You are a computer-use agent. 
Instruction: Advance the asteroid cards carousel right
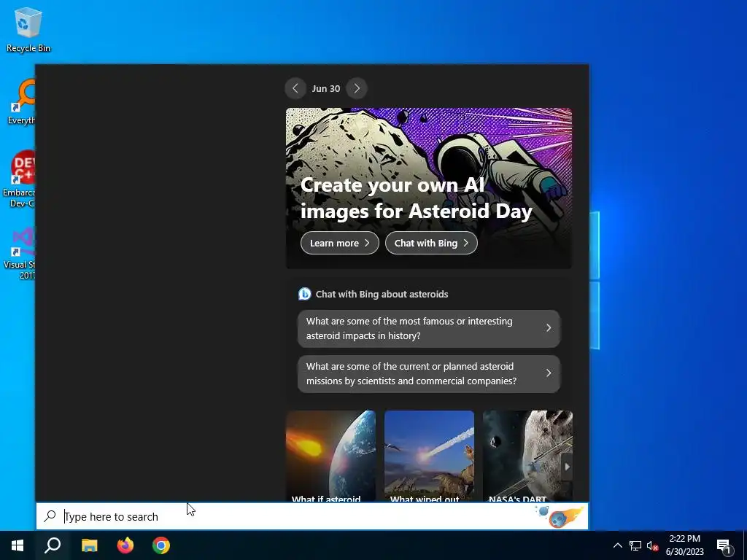tap(567, 467)
